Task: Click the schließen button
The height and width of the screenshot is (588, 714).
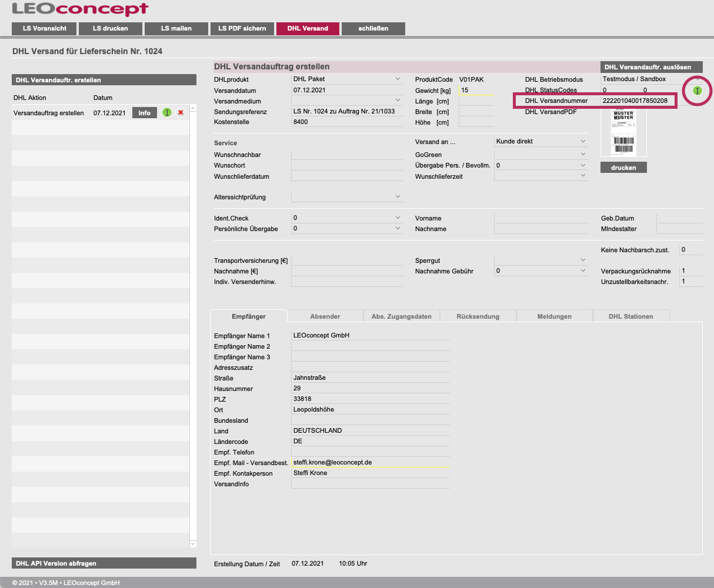Action: coord(373,28)
